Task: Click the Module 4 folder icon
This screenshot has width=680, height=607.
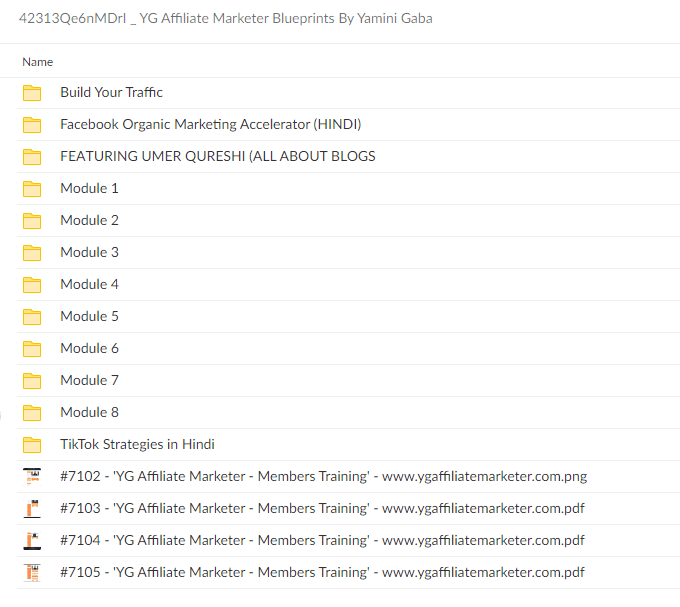Action: (32, 285)
